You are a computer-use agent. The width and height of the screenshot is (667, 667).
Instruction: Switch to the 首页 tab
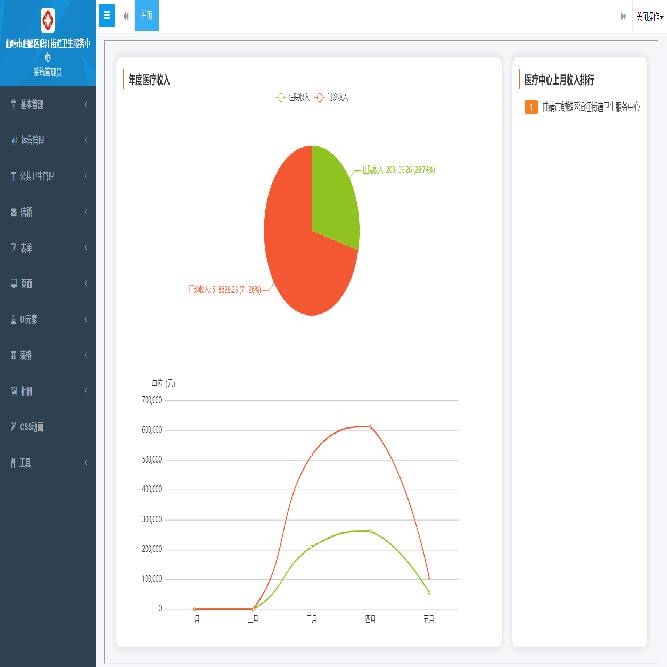(x=146, y=16)
